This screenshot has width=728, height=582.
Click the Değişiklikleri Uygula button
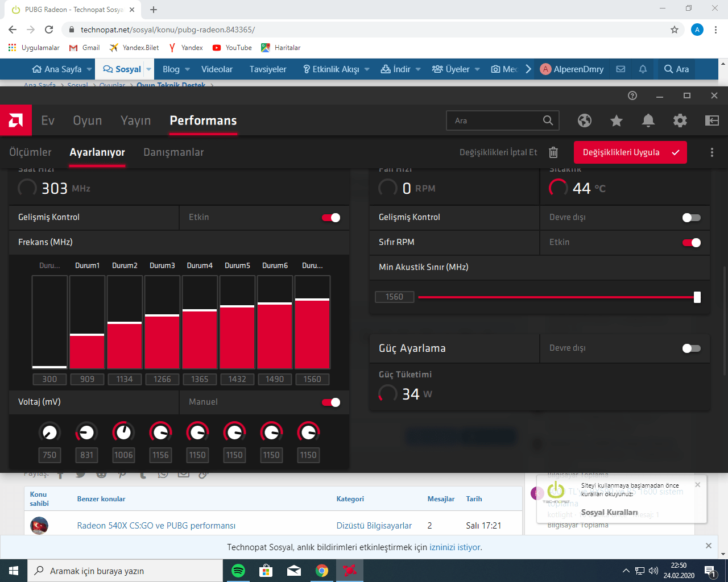pyautogui.click(x=630, y=152)
